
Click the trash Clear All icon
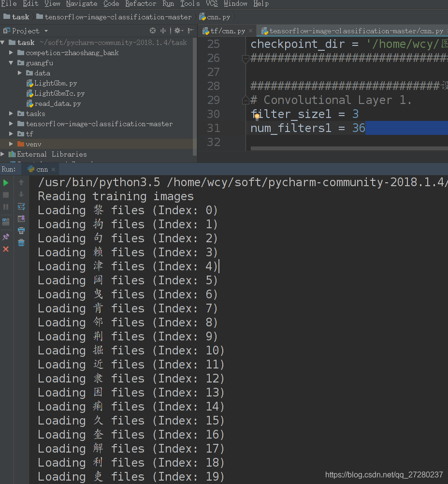tap(21, 243)
